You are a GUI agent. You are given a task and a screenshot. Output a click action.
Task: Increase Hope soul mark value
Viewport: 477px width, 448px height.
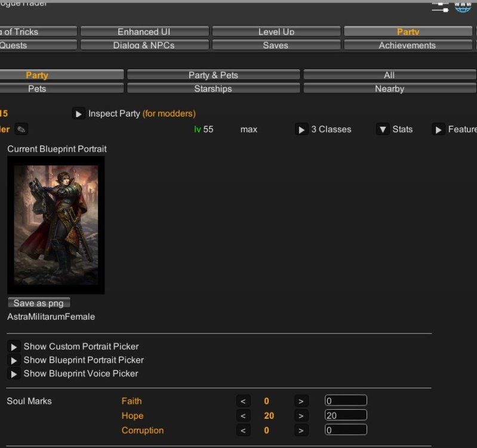(x=301, y=416)
